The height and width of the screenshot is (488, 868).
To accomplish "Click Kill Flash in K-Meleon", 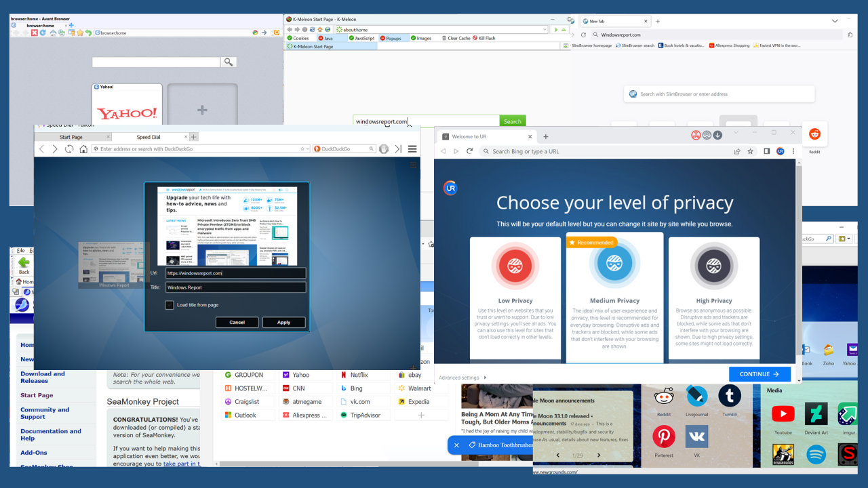I will (x=484, y=38).
